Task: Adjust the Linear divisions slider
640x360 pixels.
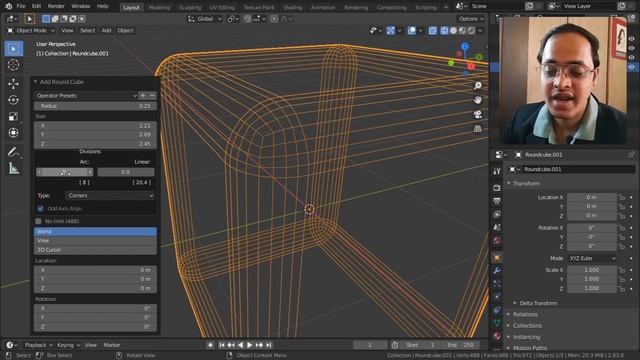Action: click(126, 172)
